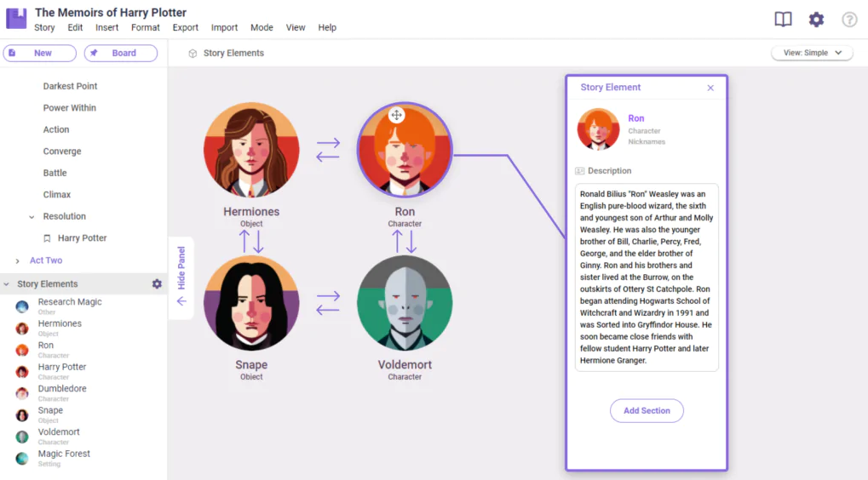Screen dimensions: 868x480
Task: Open the Format menu
Action: pyautogui.click(x=145, y=27)
